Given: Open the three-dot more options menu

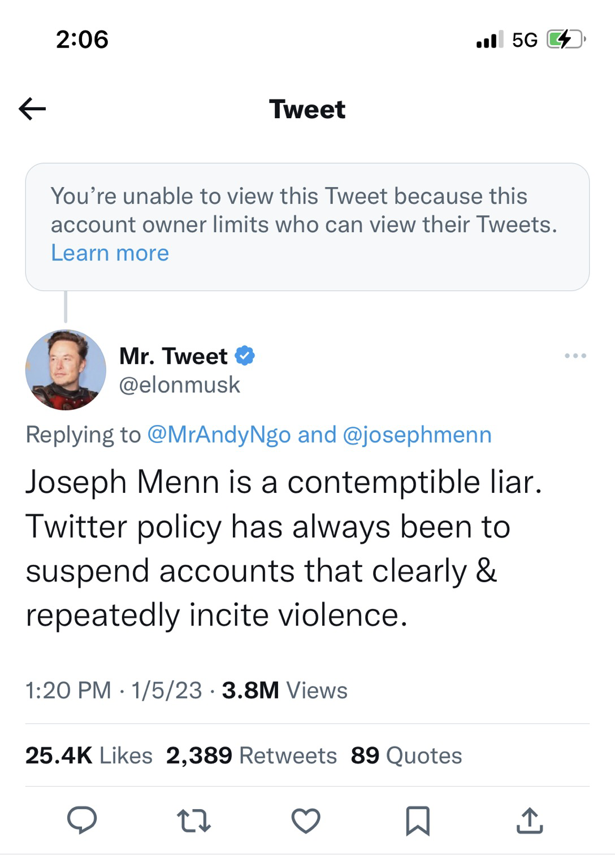Looking at the screenshot, I should point(575,355).
